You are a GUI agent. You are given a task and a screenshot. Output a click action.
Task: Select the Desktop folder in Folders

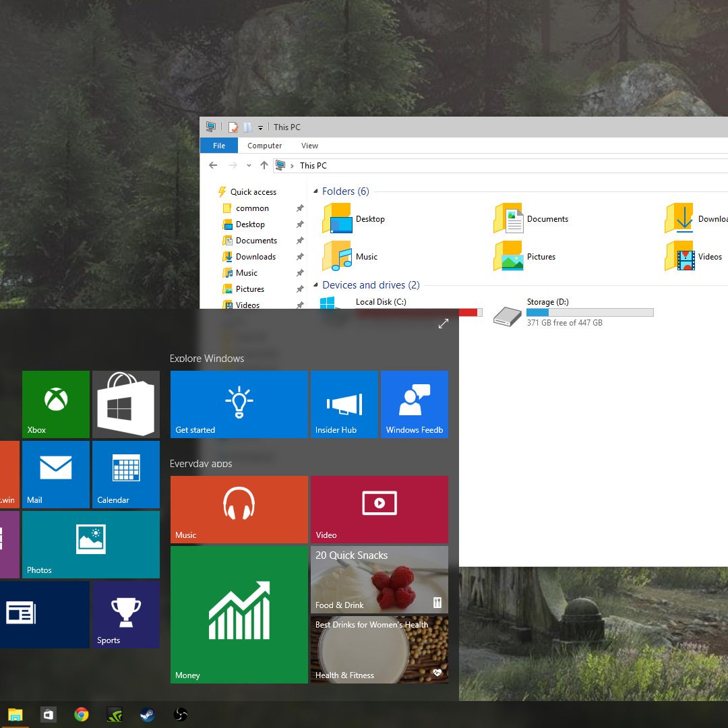pos(355,218)
